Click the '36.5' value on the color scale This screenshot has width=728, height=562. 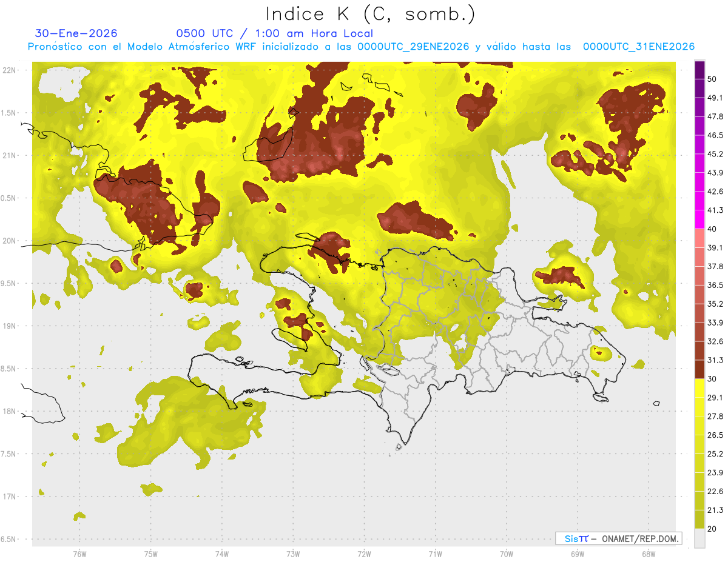(x=715, y=285)
